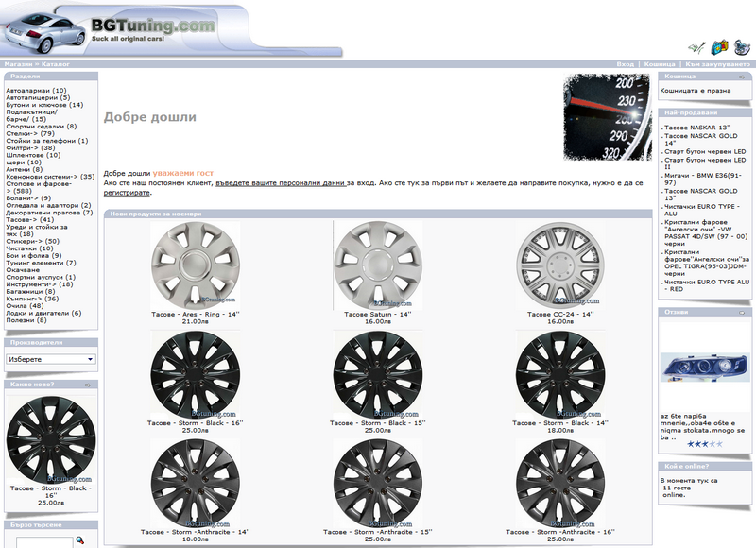
Task: Open the Антени category
Action: [x=25, y=170]
